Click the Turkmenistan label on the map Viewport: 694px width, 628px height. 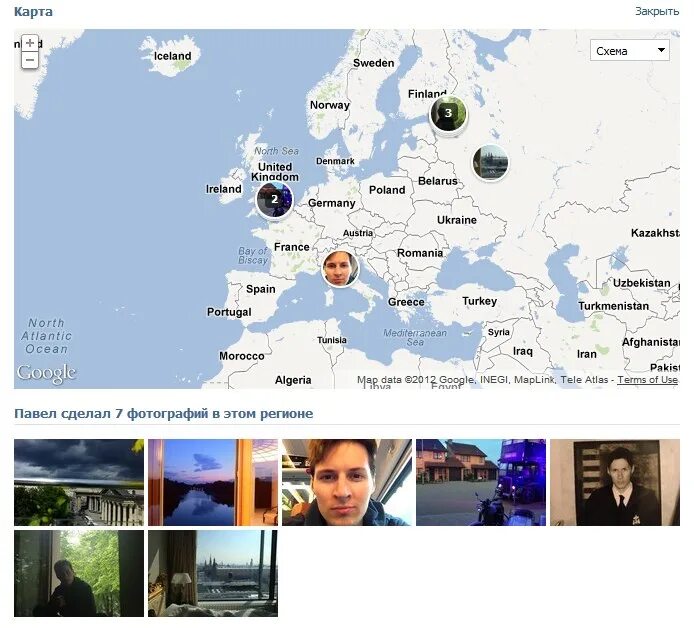(613, 306)
